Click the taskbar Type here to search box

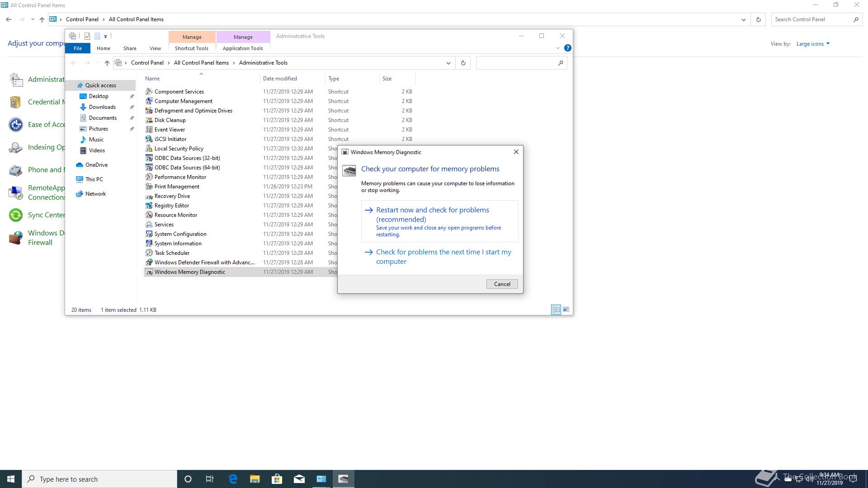(99, 479)
